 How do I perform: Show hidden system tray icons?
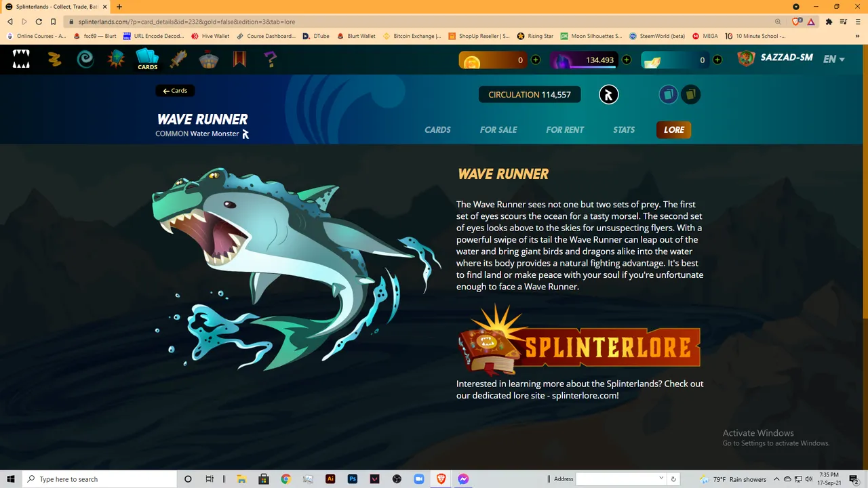tap(777, 479)
